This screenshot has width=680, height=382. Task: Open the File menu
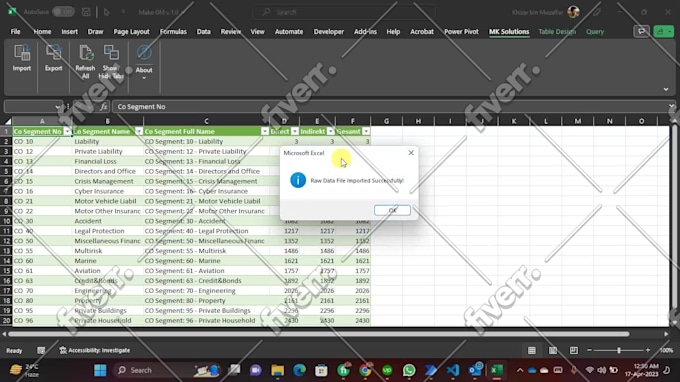pos(15,32)
